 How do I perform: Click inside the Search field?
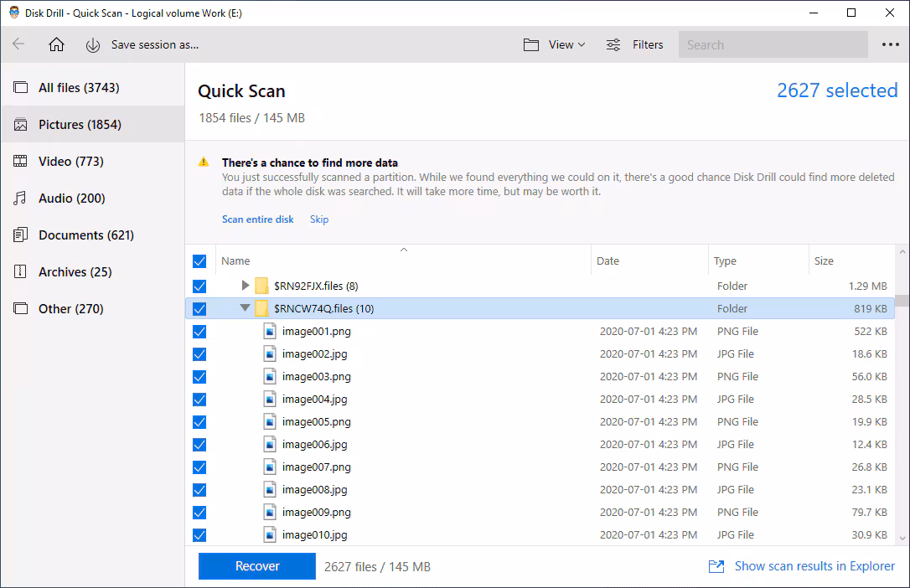773,44
